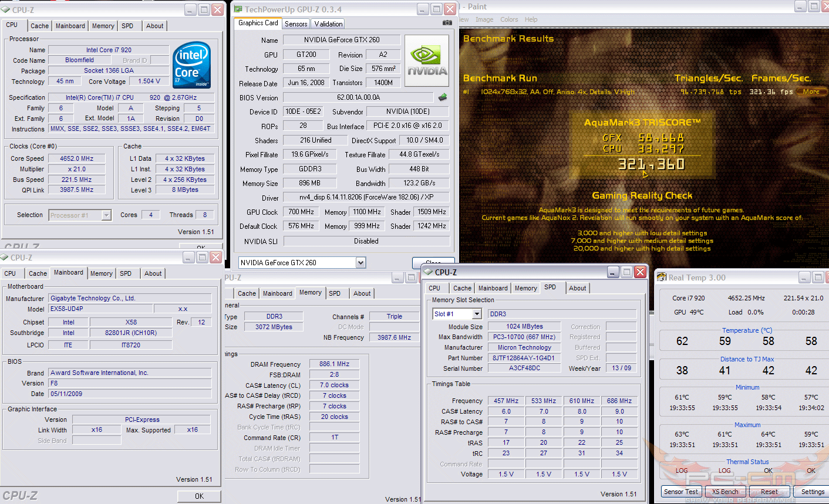Click the More button in AquaMark results
Image resolution: width=829 pixels, height=504 pixels.
pyautogui.click(x=812, y=92)
